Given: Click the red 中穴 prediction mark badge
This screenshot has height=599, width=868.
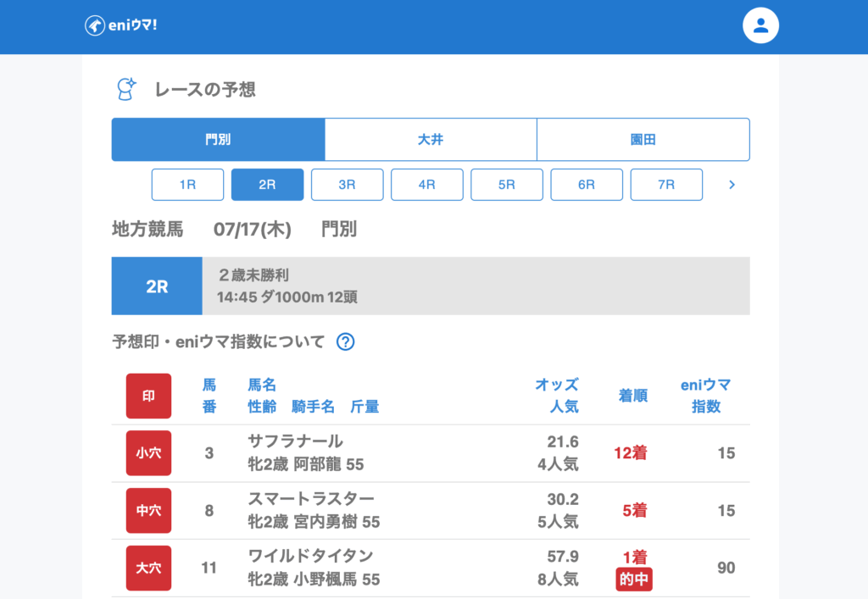Looking at the screenshot, I should 148,511.
